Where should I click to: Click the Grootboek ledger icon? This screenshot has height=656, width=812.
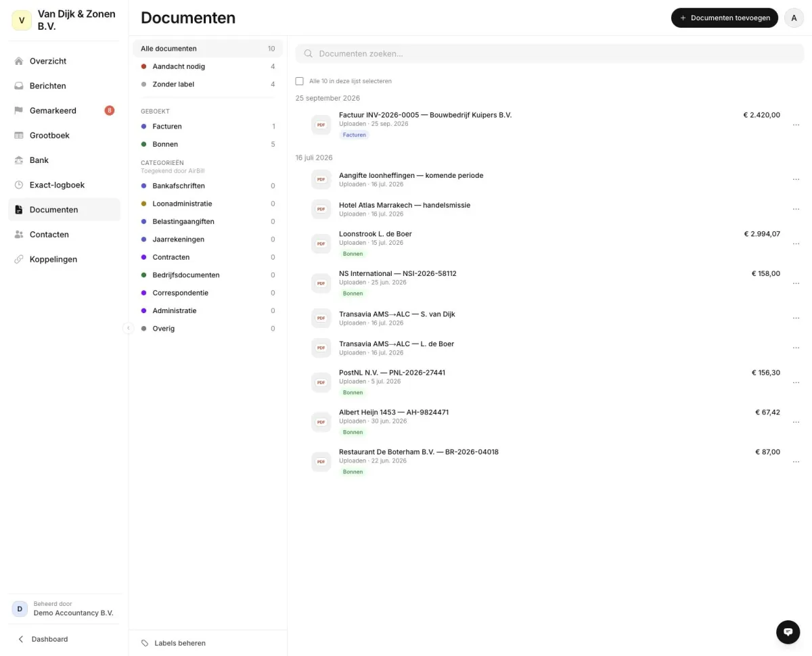19,135
